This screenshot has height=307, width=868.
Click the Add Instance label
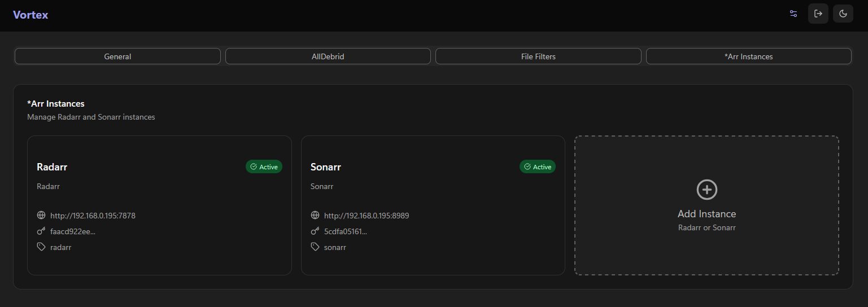(707, 214)
